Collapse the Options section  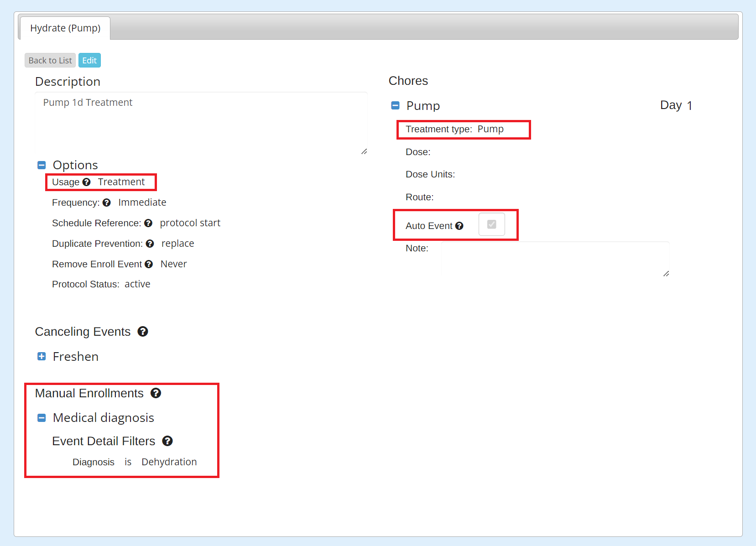(42, 165)
